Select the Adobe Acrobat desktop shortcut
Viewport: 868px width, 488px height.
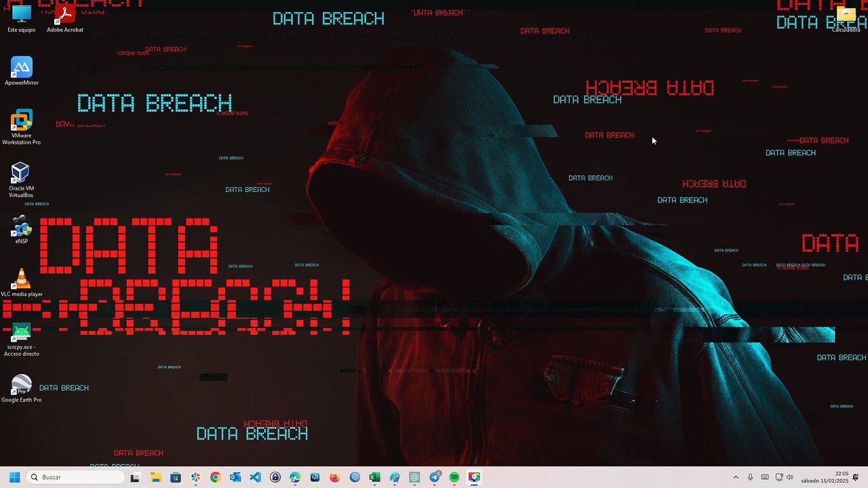coord(65,18)
